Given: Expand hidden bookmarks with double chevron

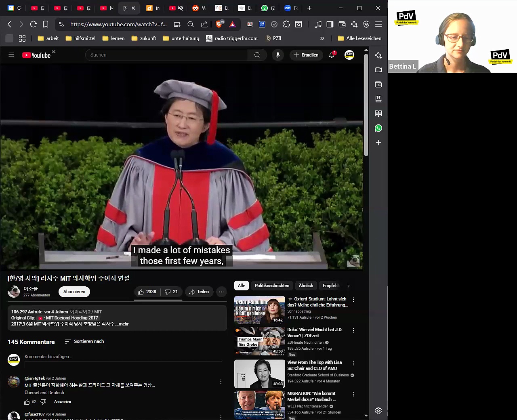Looking at the screenshot, I should 322,38.
